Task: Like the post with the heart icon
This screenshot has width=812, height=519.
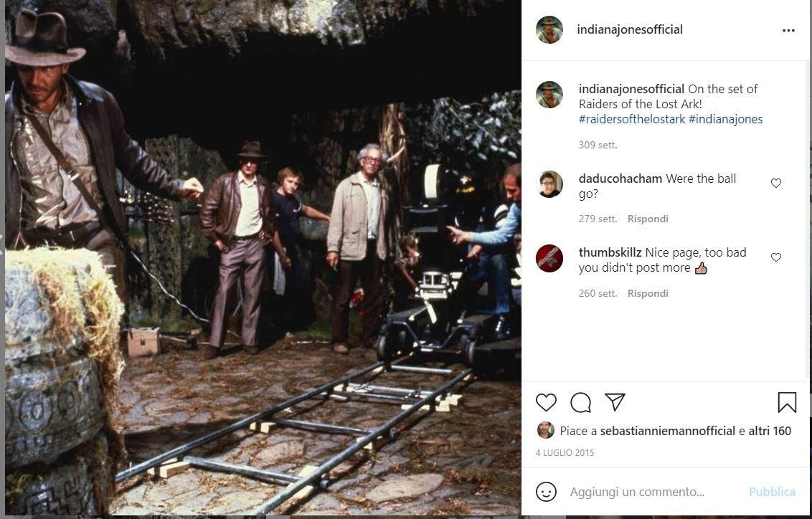Action: coord(546,403)
